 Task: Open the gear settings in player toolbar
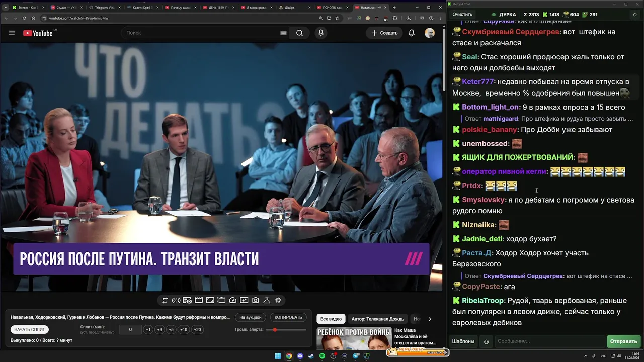pyautogui.click(x=278, y=300)
